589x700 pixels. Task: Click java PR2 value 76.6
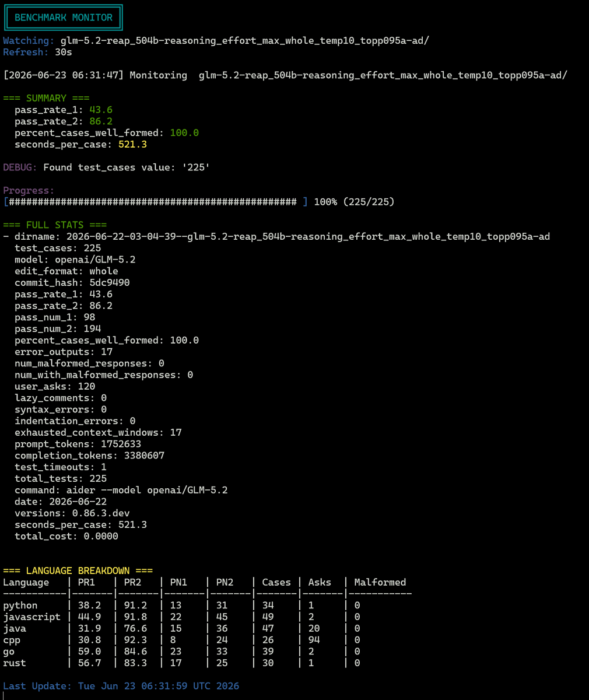pyautogui.click(x=135, y=628)
